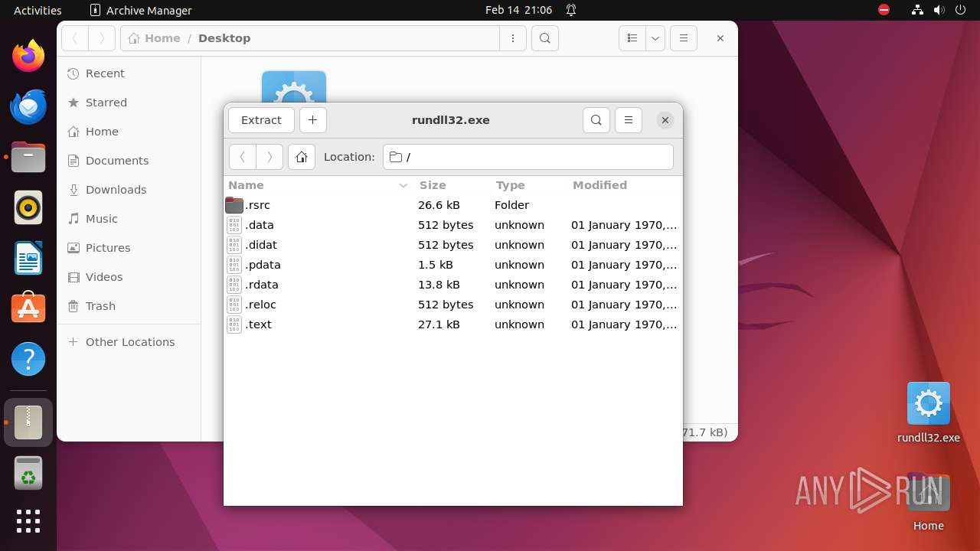Image resolution: width=980 pixels, height=551 pixels.
Task: Open Files main hamburger menu
Action: (x=684, y=38)
